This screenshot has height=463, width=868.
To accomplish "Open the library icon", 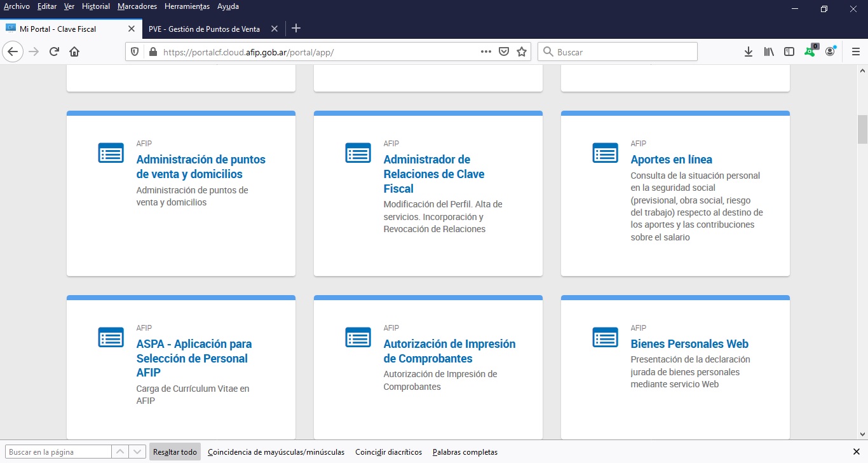I will click(x=769, y=52).
